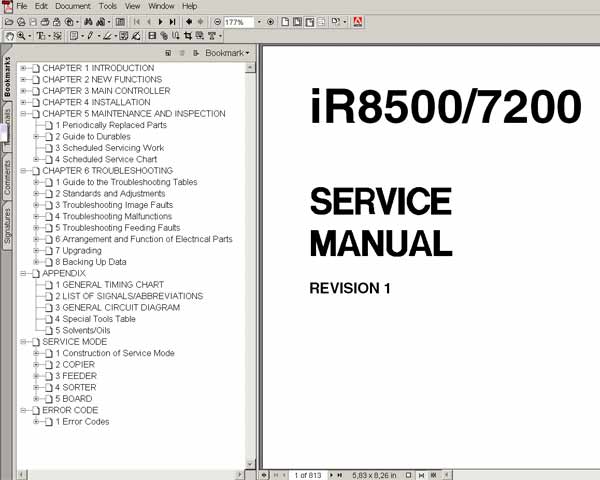600x480 pixels.
Task: Toggle navigation pane button in status bar
Action: 264,475
